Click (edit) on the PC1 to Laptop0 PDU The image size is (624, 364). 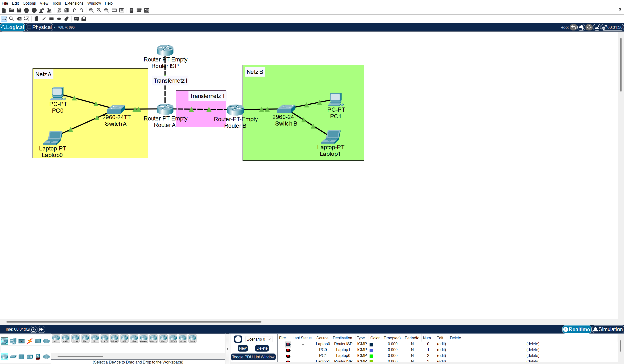click(442, 355)
